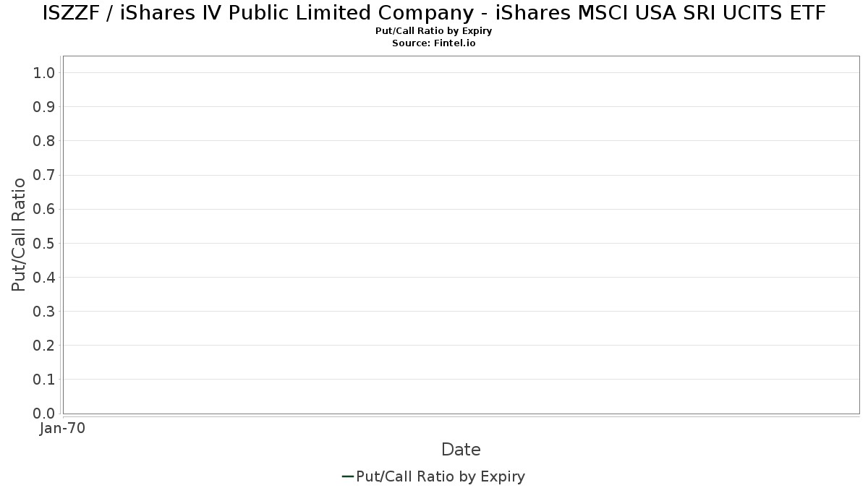Click the center of the empty plot area
The height and width of the screenshot is (488, 868).
[461, 234]
